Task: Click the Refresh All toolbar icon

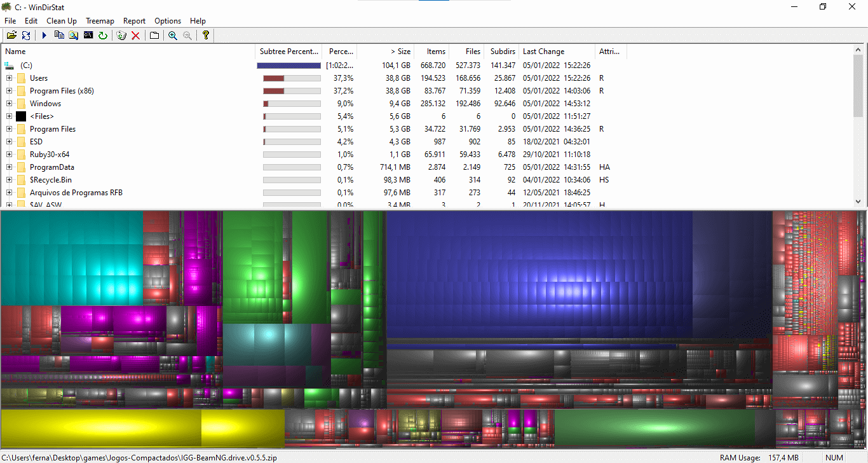Action: tap(26, 36)
